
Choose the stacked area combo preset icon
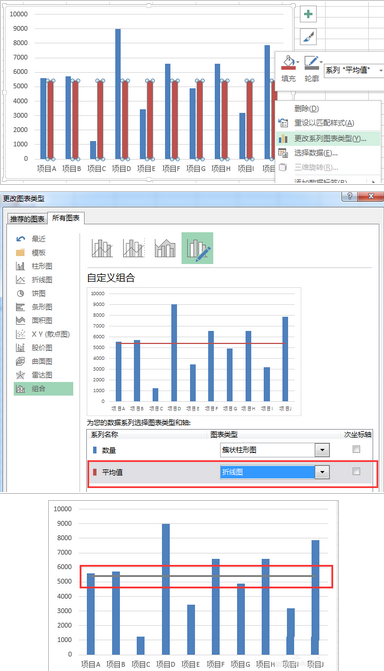[165, 248]
